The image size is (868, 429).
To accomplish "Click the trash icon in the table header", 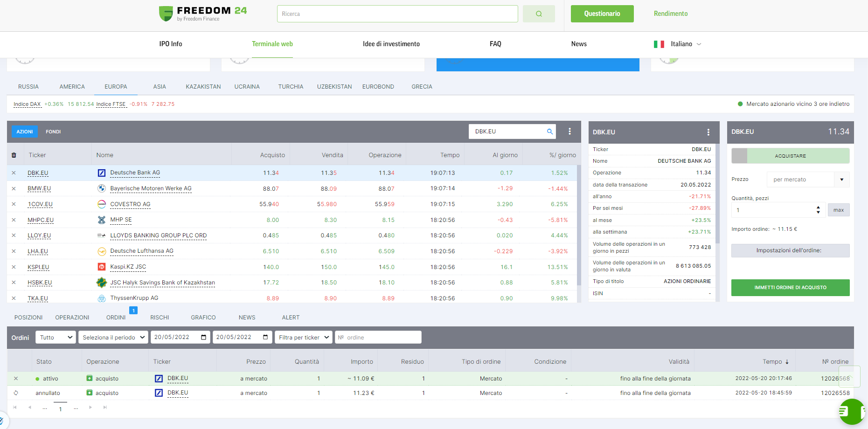I will [14, 155].
